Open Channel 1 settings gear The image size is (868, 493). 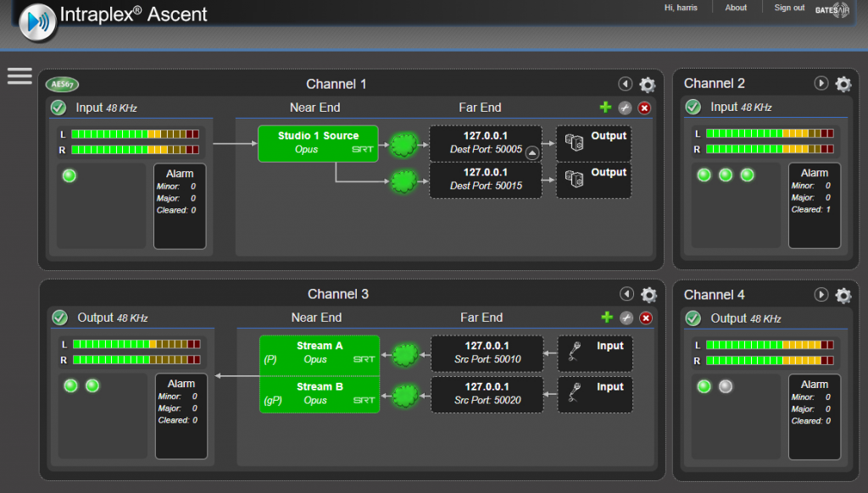click(647, 85)
